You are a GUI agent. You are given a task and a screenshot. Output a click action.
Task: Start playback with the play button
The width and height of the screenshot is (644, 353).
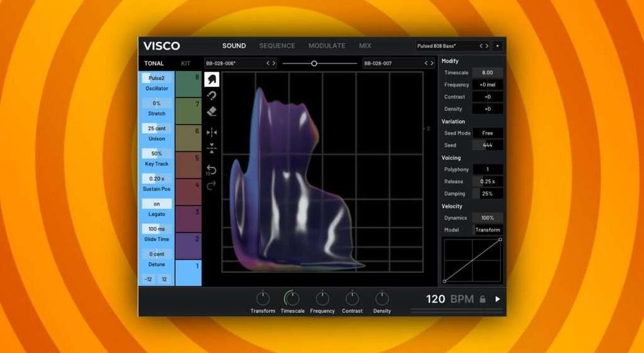coord(497,299)
